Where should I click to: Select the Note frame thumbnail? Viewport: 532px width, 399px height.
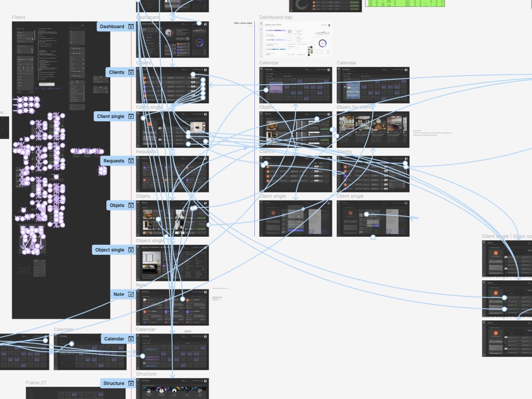(x=172, y=307)
